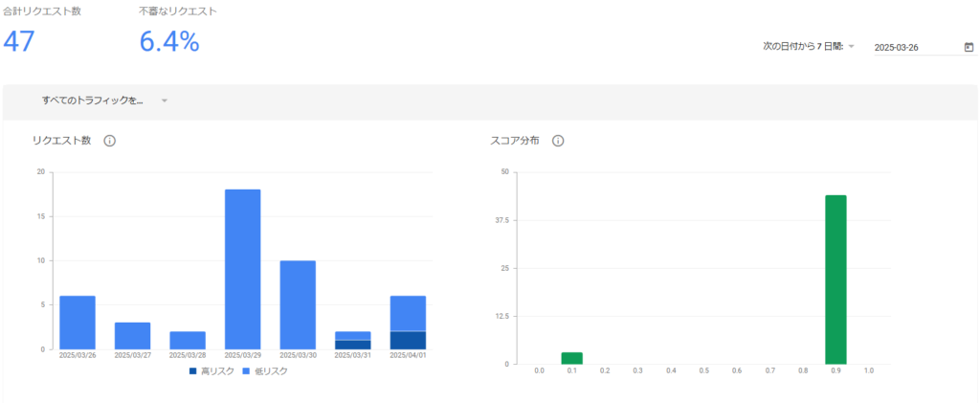The height and width of the screenshot is (403, 980).
Task: Pick the 2025/03/28 request bar
Action: point(188,340)
